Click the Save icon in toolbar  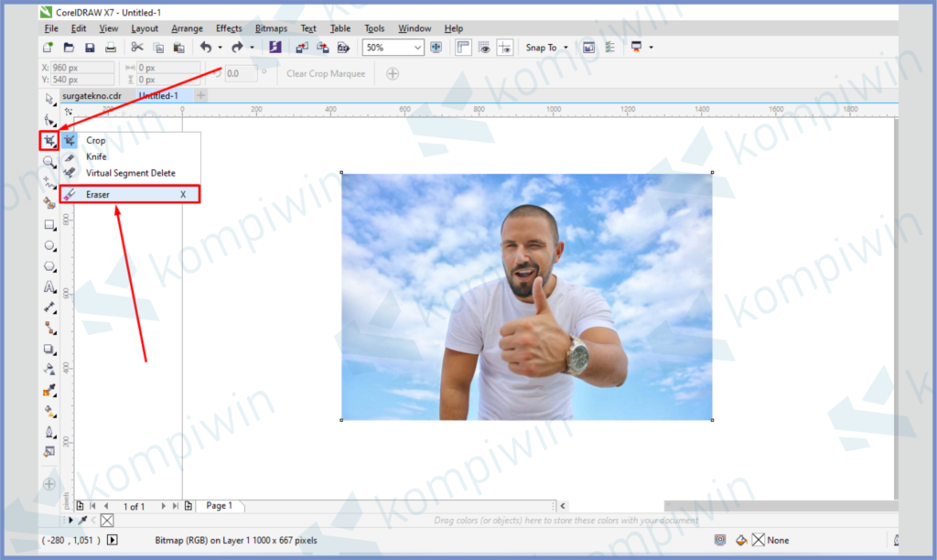coord(90,48)
